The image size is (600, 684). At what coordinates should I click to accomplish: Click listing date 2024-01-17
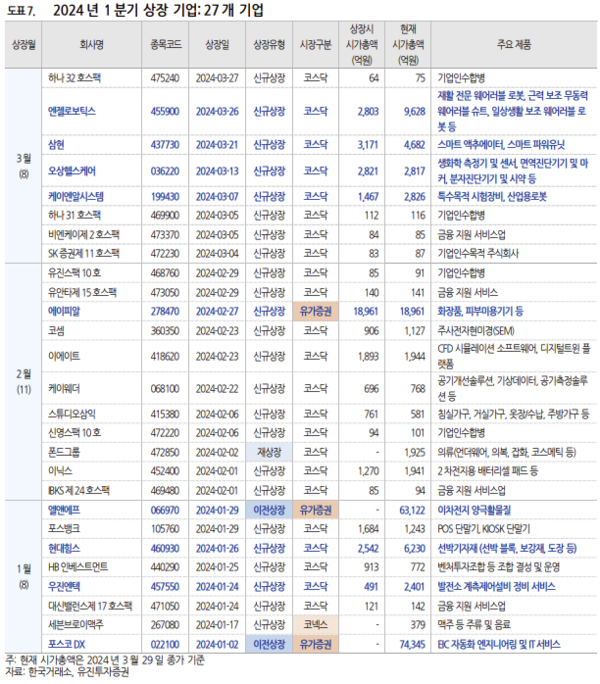click(x=217, y=625)
